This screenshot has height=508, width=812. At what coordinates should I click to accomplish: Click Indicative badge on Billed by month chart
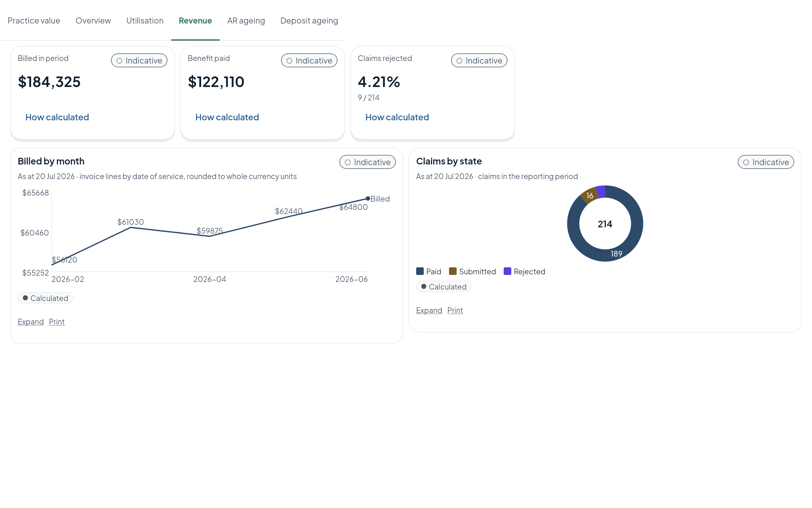367,162
